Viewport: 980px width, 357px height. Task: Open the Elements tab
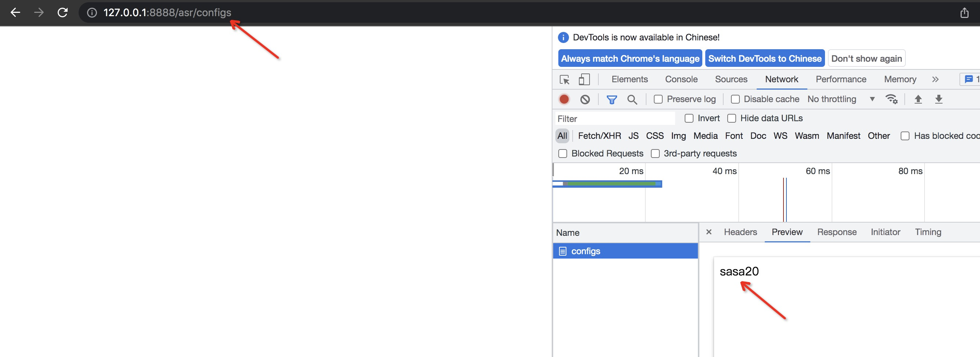click(630, 79)
